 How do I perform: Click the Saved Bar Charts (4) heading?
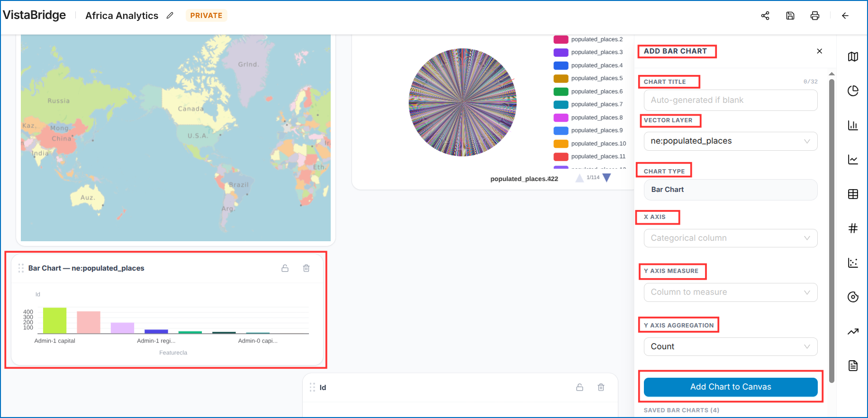click(x=681, y=410)
